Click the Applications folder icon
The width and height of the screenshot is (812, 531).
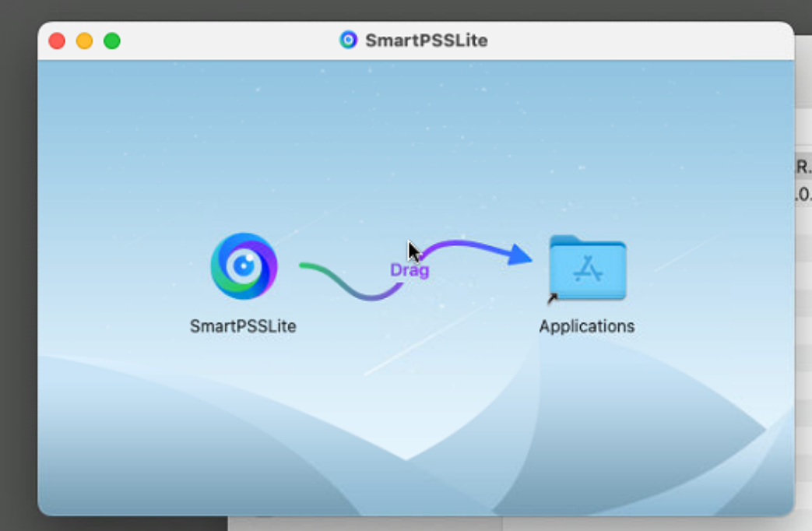click(x=587, y=268)
